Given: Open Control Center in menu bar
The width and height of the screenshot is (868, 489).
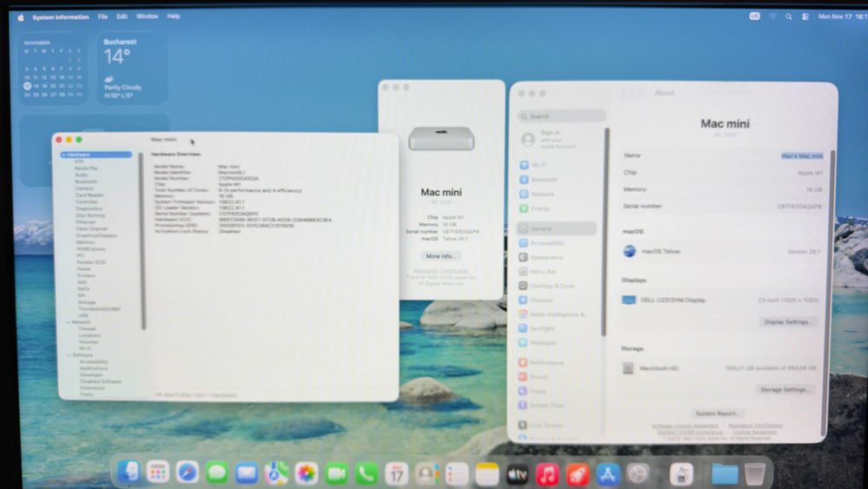Looking at the screenshot, I should (806, 17).
